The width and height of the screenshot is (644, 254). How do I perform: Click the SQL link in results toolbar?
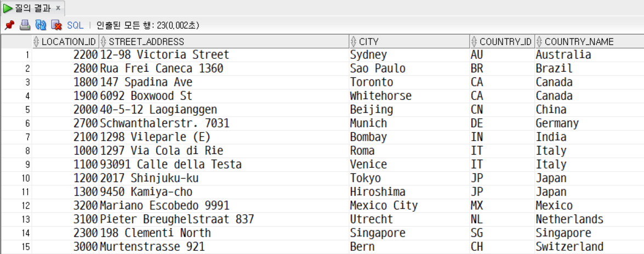click(x=76, y=25)
